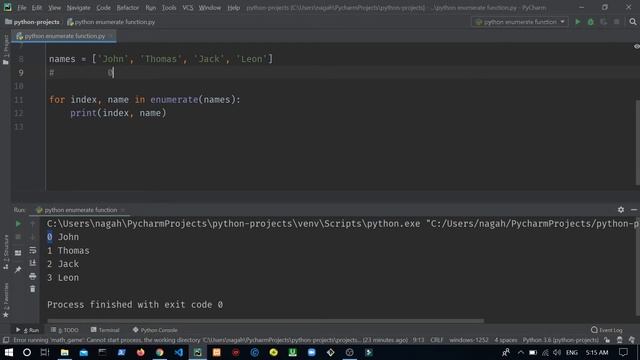Click python enumerate function.py breadcrumb

111,22
